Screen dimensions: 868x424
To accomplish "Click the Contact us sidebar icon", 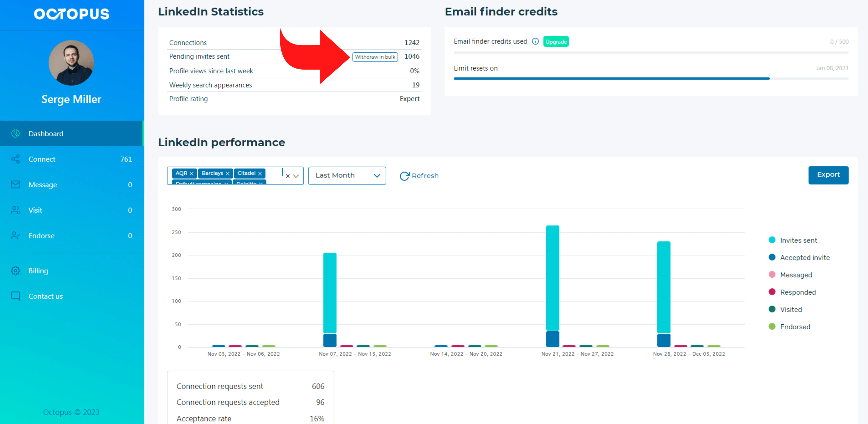I will tap(16, 296).
